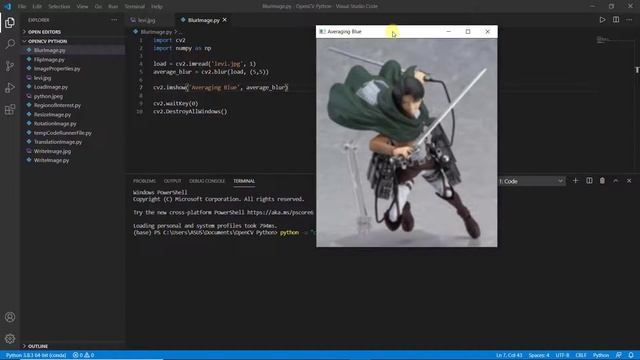Split the editor to the right
Image resolution: width=640 pixels, height=360 pixels.
pyautogui.click(x=616, y=20)
